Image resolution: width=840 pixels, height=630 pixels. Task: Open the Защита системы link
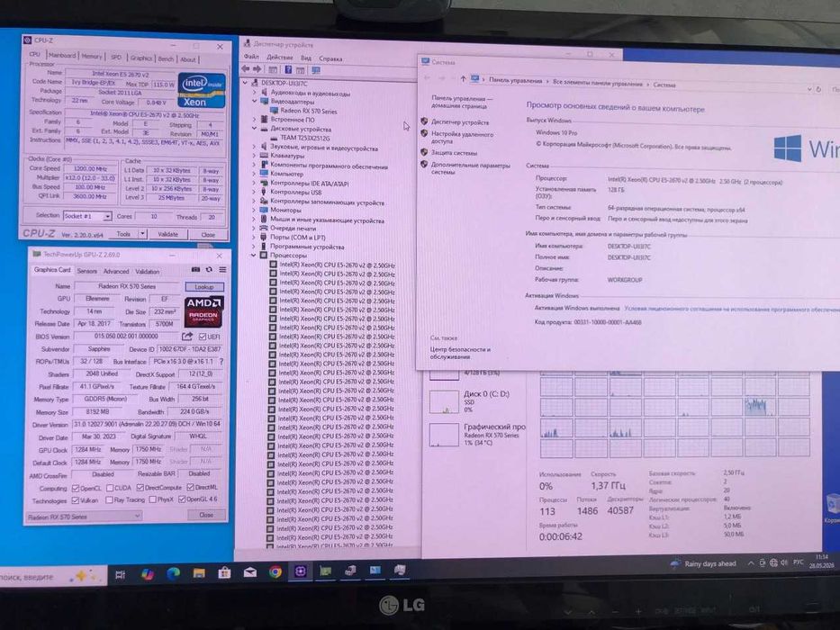(x=455, y=153)
